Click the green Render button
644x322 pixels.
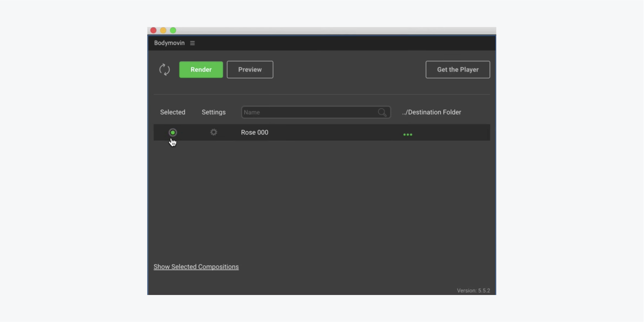(201, 69)
